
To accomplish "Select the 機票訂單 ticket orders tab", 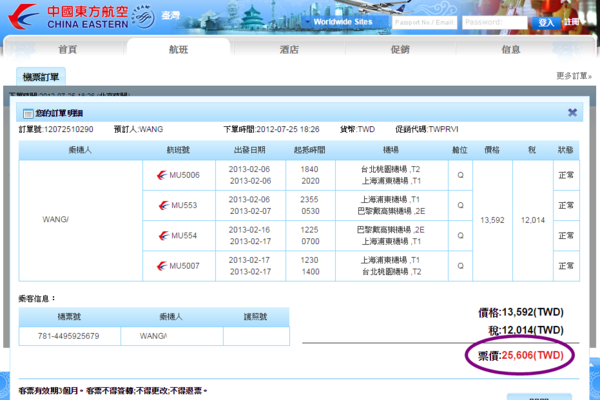I will (x=40, y=76).
